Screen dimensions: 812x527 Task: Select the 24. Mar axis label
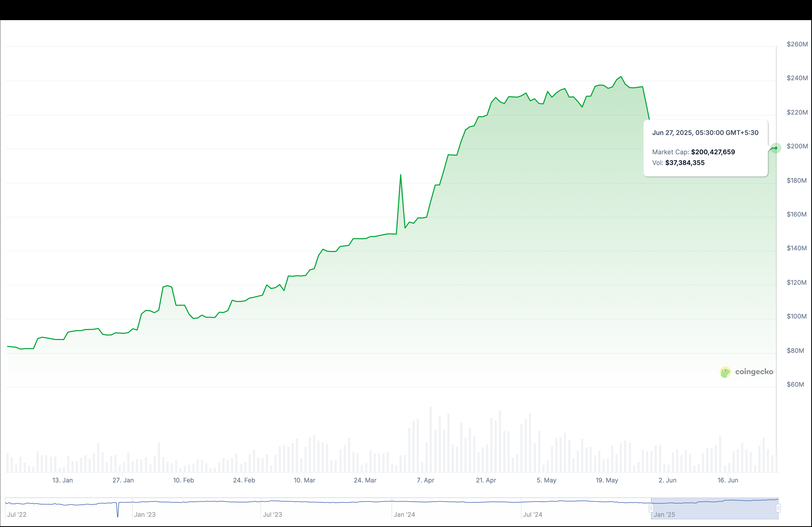[365, 480]
